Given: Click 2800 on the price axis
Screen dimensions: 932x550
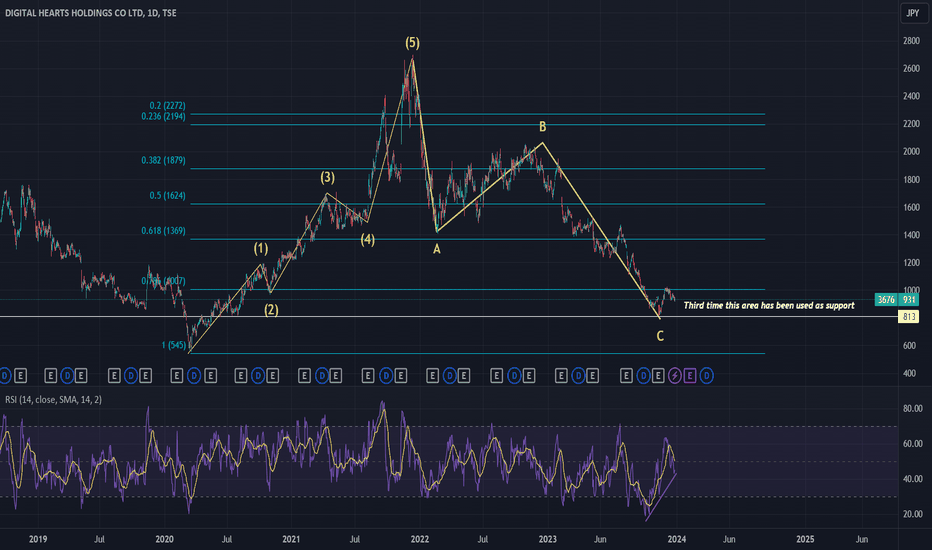Looking at the screenshot, I should pos(911,41).
